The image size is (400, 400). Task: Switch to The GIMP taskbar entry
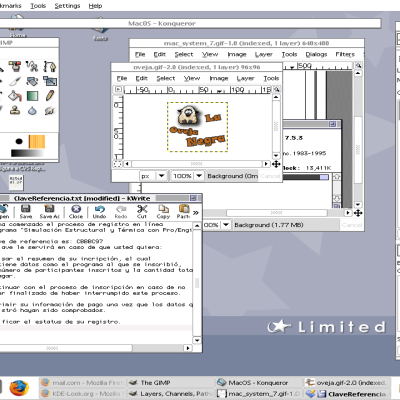[171, 383]
